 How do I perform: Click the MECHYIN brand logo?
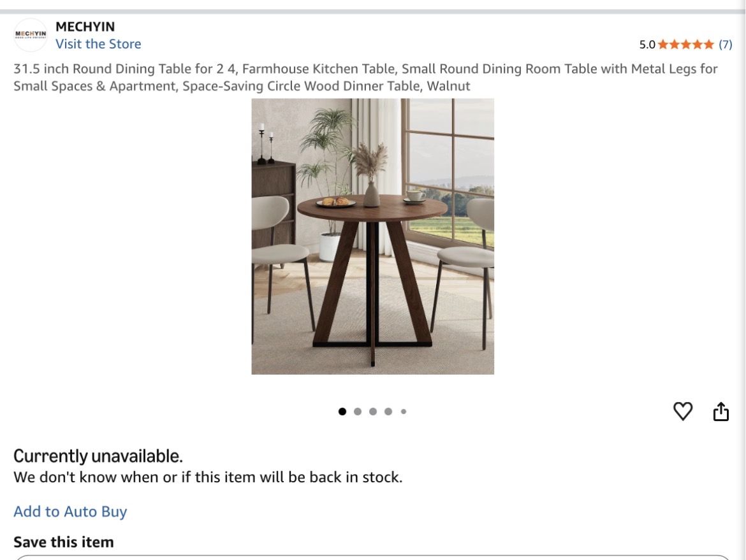click(31, 34)
